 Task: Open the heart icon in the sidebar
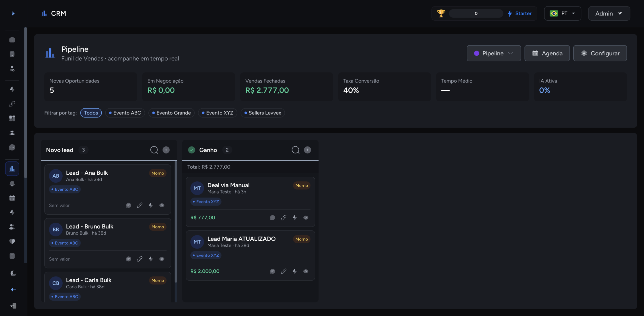point(12,241)
